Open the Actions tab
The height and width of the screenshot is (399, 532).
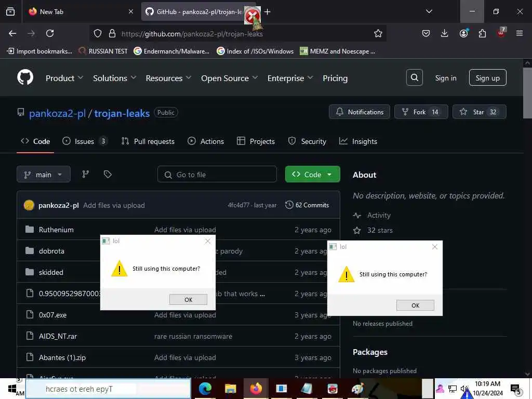coord(206,141)
